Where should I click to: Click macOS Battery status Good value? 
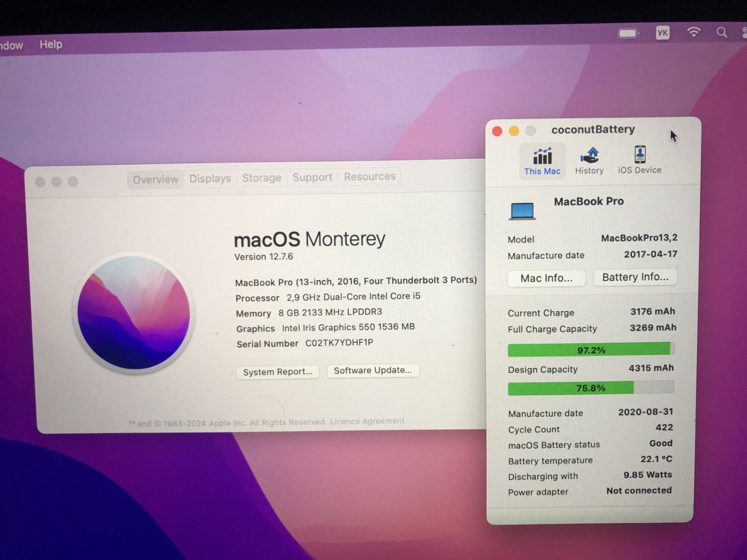pyautogui.click(x=661, y=443)
